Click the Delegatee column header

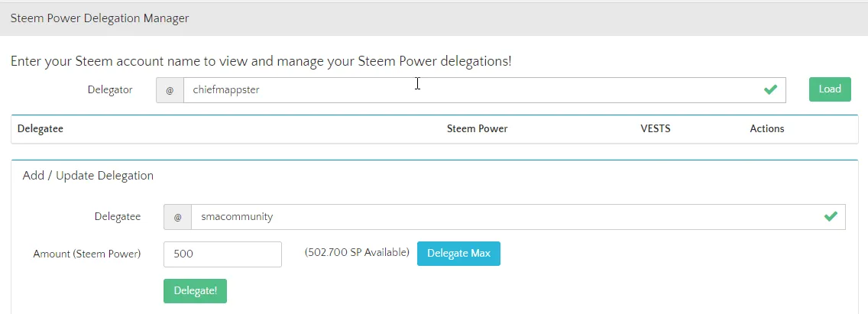point(40,128)
